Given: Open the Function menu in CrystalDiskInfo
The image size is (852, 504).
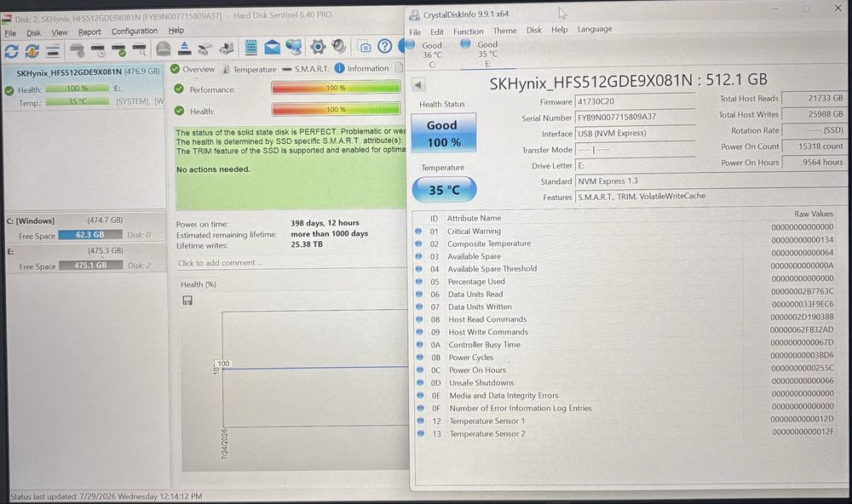Looking at the screenshot, I should (x=469, y=31).
